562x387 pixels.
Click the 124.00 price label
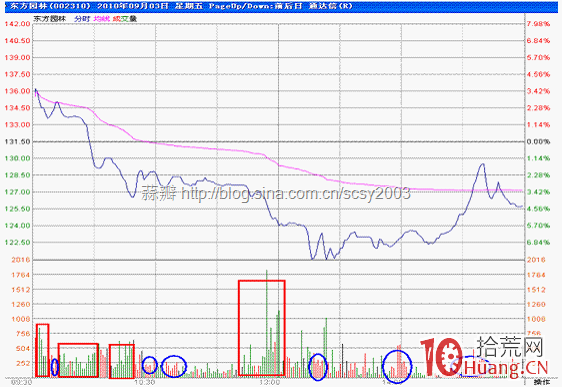coord(17,226)
